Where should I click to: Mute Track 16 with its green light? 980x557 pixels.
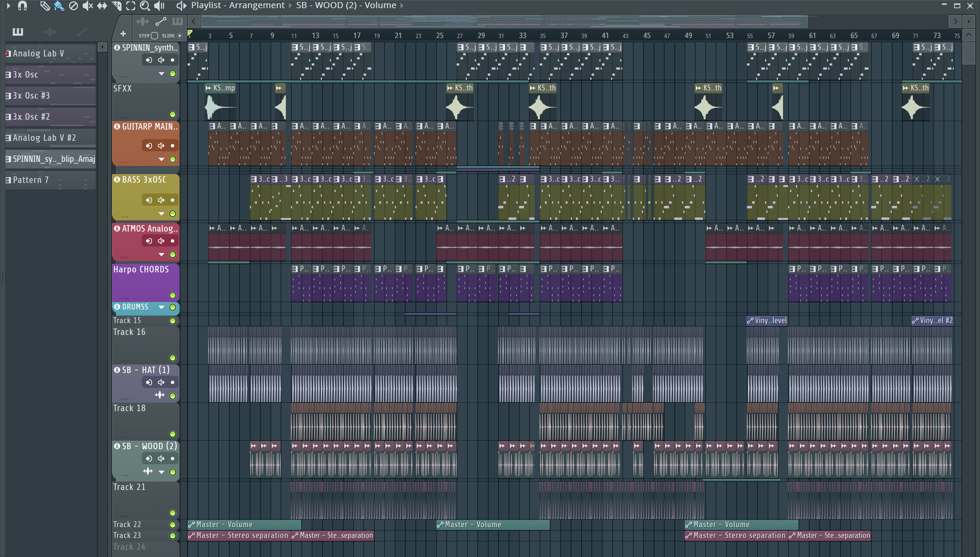173,358
